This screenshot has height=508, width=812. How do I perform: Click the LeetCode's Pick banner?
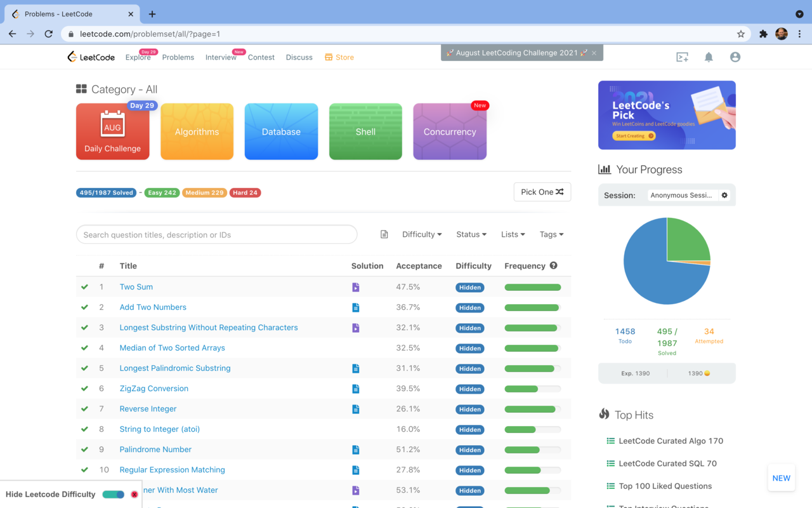667,115
